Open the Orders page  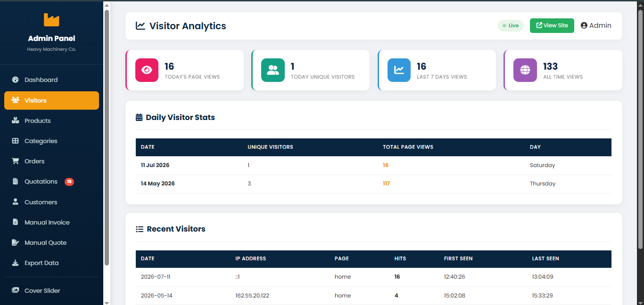click(x=51, y=161)
